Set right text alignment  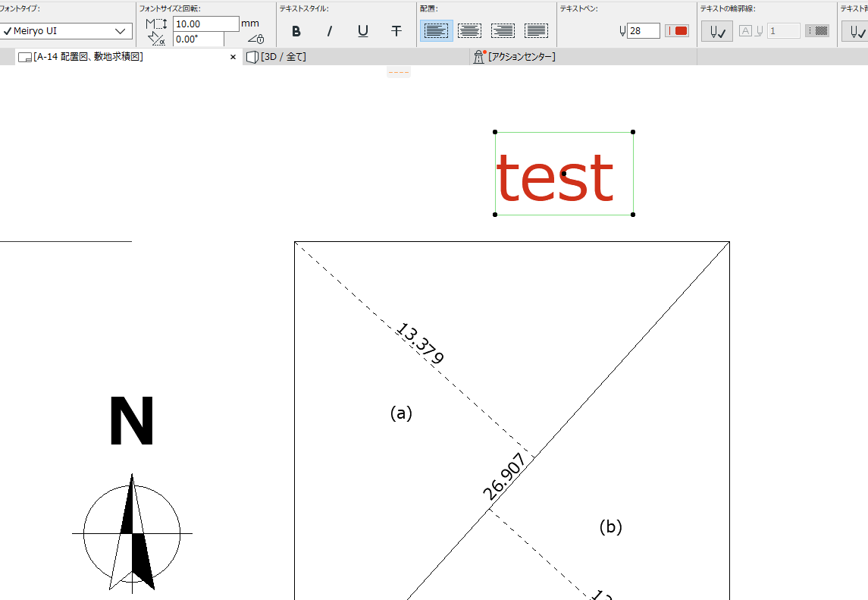[x=503, y=31]
